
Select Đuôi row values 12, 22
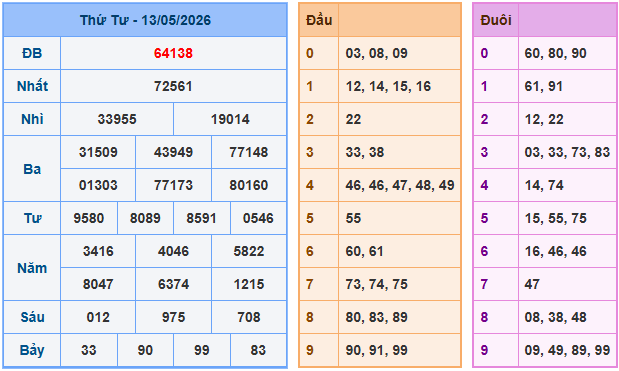[544, 119]
